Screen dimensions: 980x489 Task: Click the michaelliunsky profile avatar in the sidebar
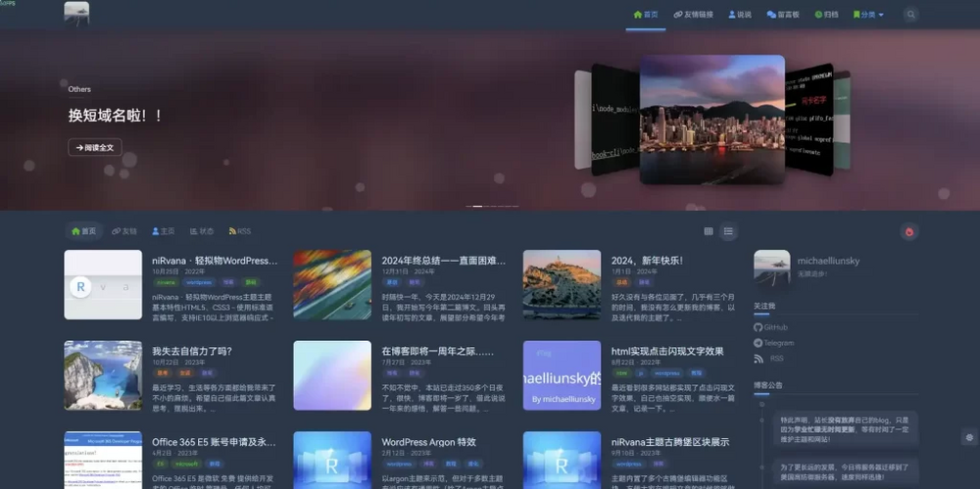pyautogui.click(x=772, y=268)
